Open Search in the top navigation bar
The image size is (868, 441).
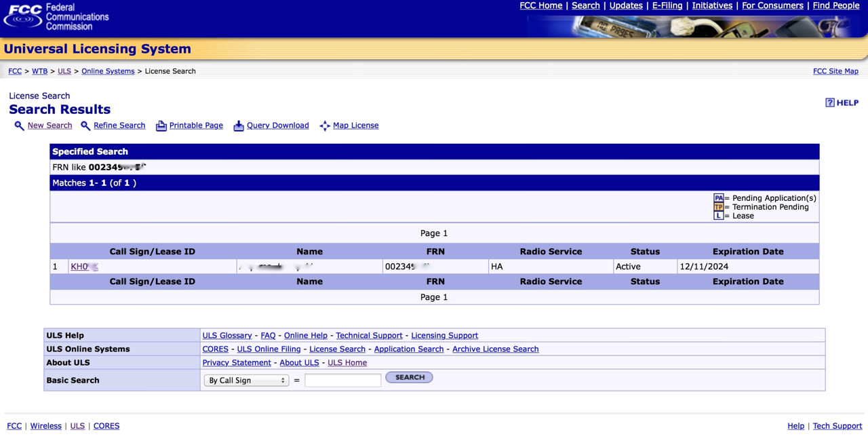586,5
